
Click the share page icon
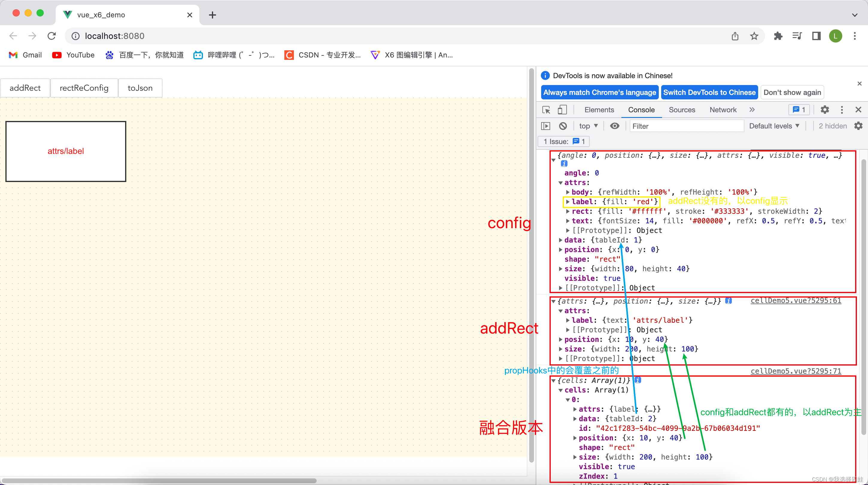tap(735, 36)
